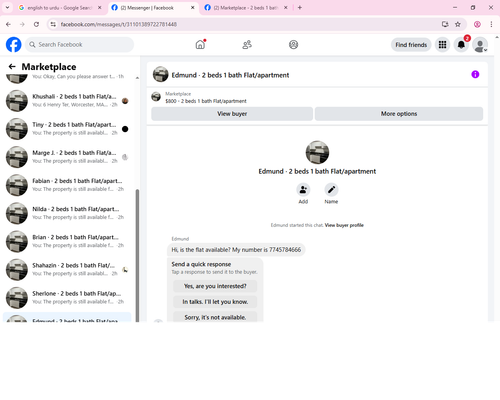Open the notifications bell
The image size is (500, 400).
461,45
